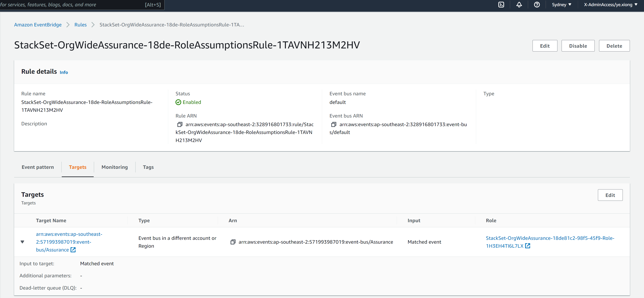Viewport: 644px width, 298px height.
Task: Open the notifications bell
Action: click(x=519, y=5)
